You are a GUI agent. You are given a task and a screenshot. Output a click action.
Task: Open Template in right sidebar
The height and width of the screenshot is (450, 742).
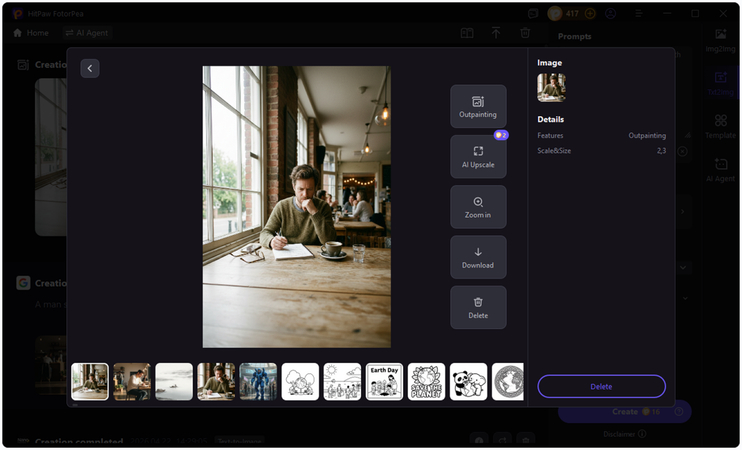(721, 126)
